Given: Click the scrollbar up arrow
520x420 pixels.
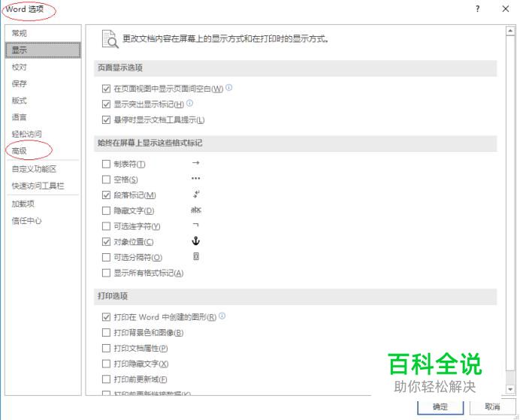Looking at the screenshot, I should tap(510, 31).
